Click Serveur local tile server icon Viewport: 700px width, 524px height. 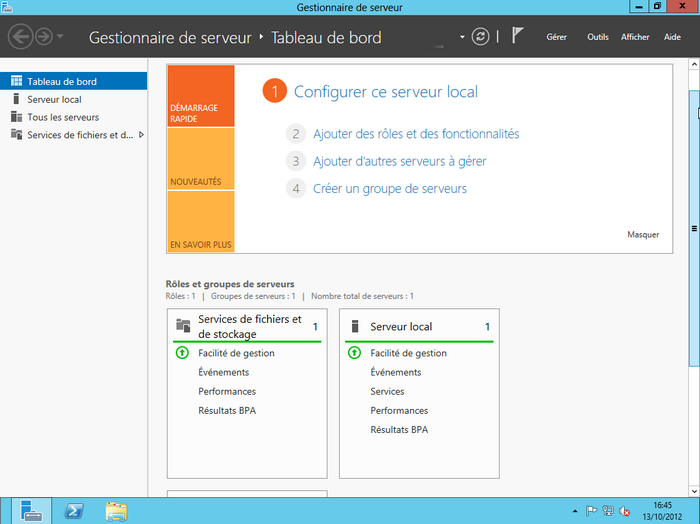point(355,326)
